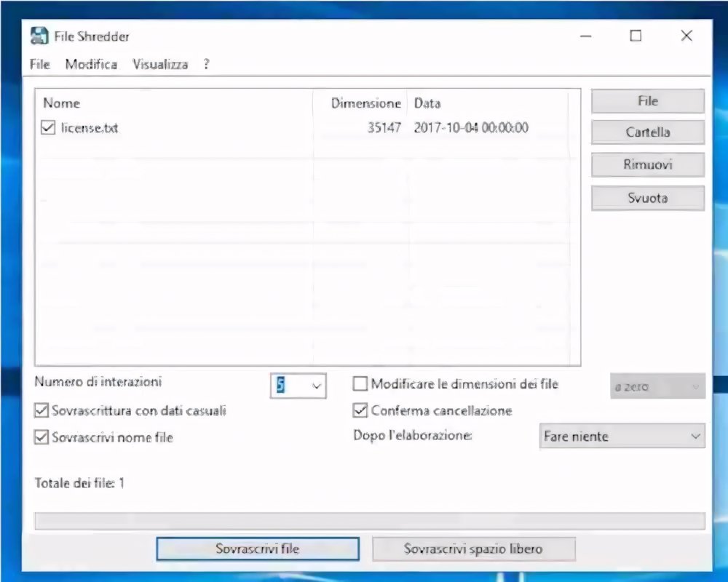Click the Sovrascrivi file button

(258, 549)
